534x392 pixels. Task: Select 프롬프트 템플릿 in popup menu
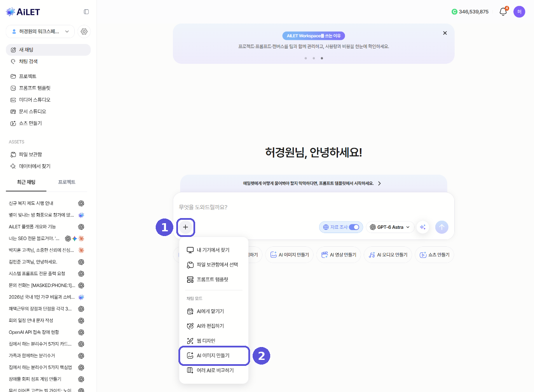click(214, 279)
